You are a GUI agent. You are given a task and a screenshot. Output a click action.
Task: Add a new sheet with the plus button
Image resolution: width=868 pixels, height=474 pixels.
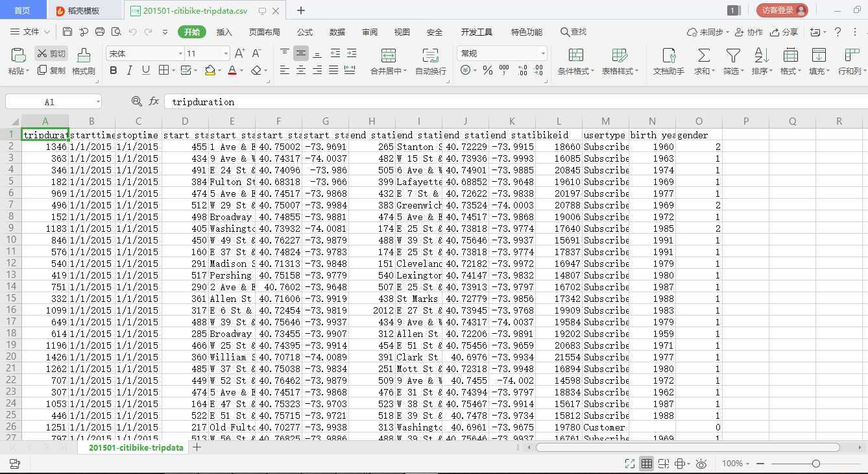197,447
